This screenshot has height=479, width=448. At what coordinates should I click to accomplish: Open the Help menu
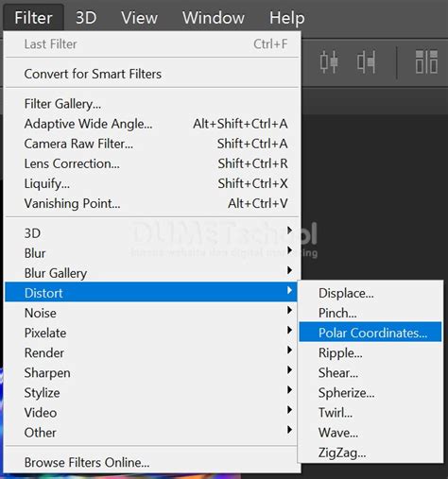286,18
